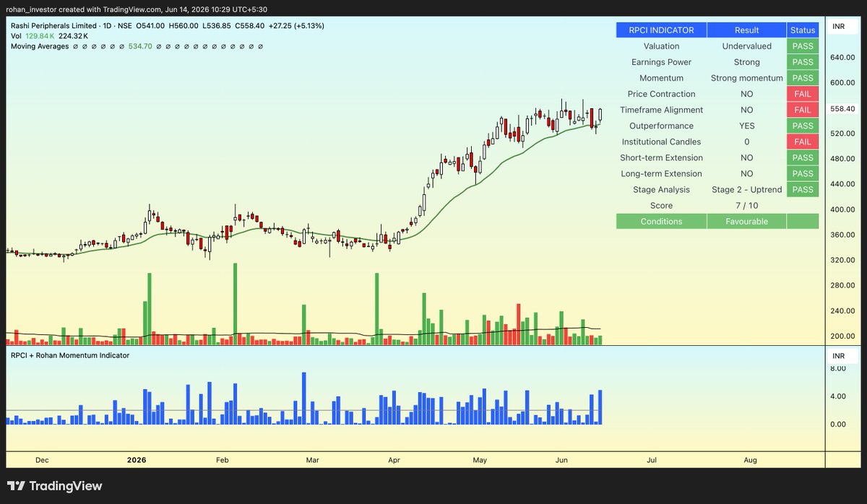Click the RPCI INDICATOR table header
This screenshot has height=504, width=867.
(661, 30)
